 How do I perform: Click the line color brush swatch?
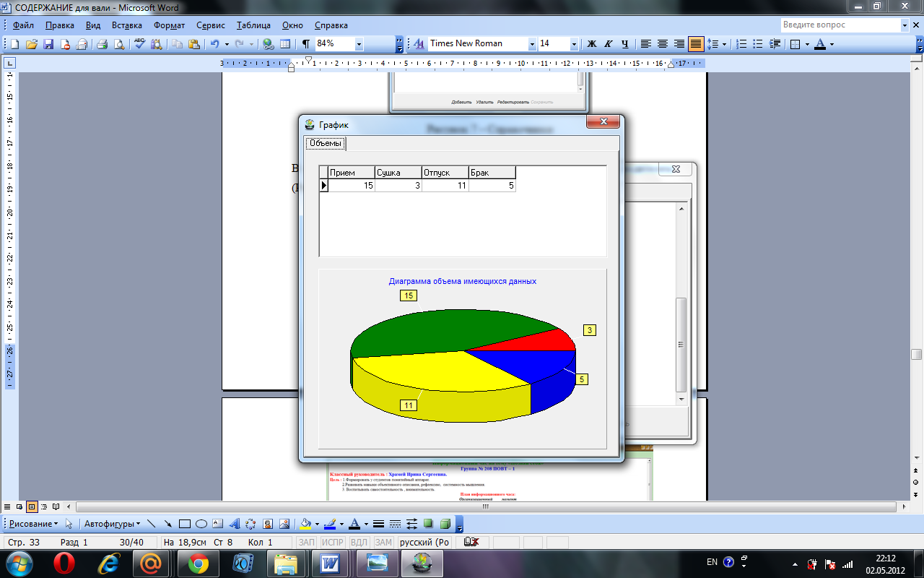click(330, 524)
